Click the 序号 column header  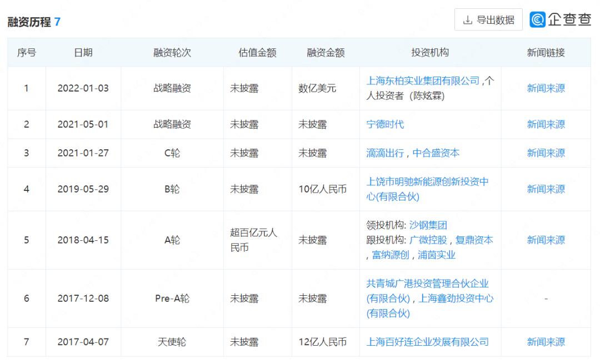(x=27, y=52)
